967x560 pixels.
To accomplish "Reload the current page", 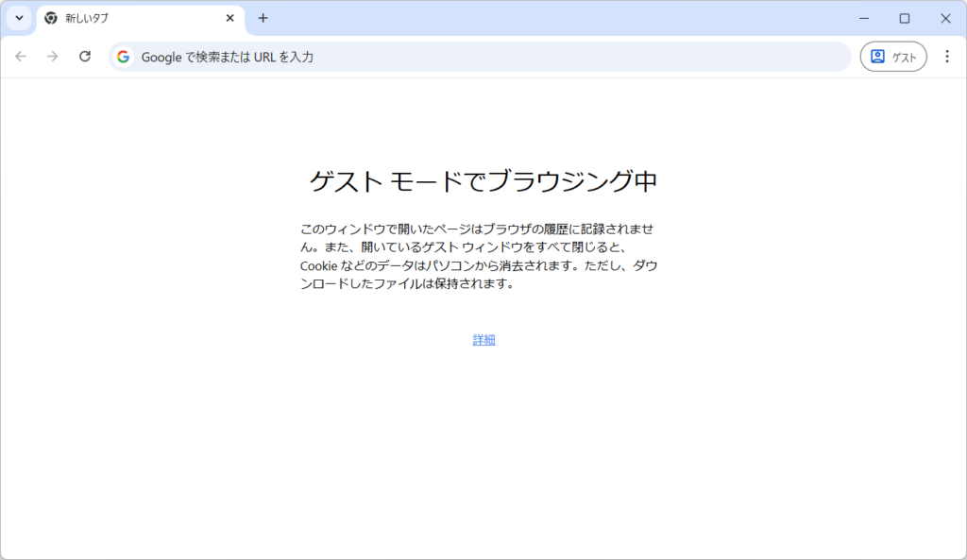I will [x=86, y=56].
